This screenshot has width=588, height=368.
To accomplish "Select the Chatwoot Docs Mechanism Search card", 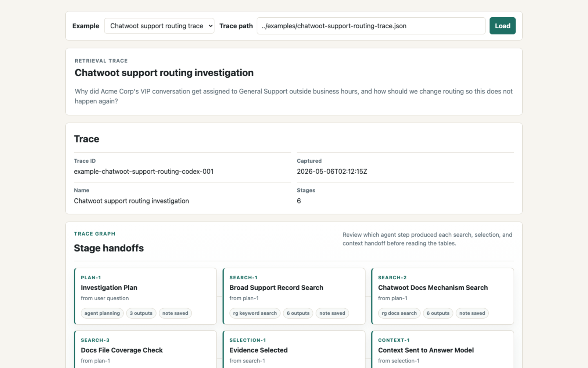I will pyautogui.click(x=442, y=296).
